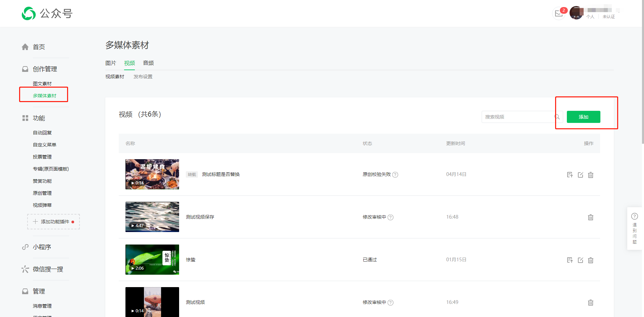This screenshot has width=644, height=317.
Task: Click the 创作管理 section icon
Action: tap(25, 69)
